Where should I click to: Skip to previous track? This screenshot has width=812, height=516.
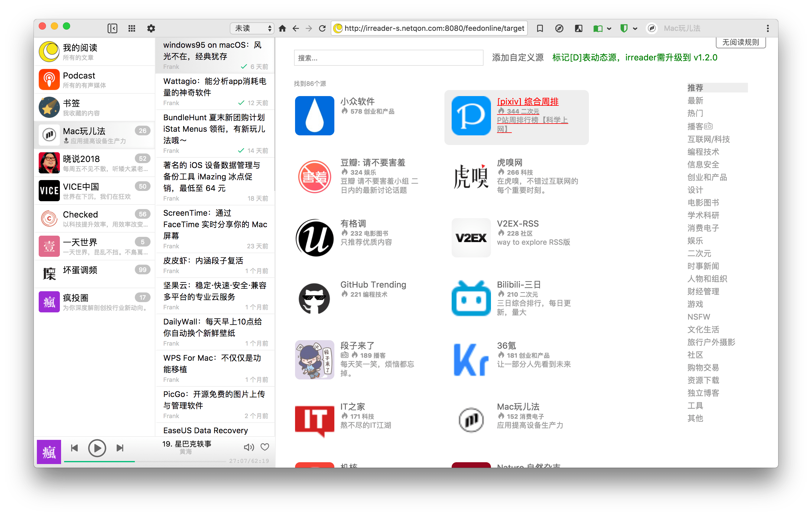(x=75, y=448)
